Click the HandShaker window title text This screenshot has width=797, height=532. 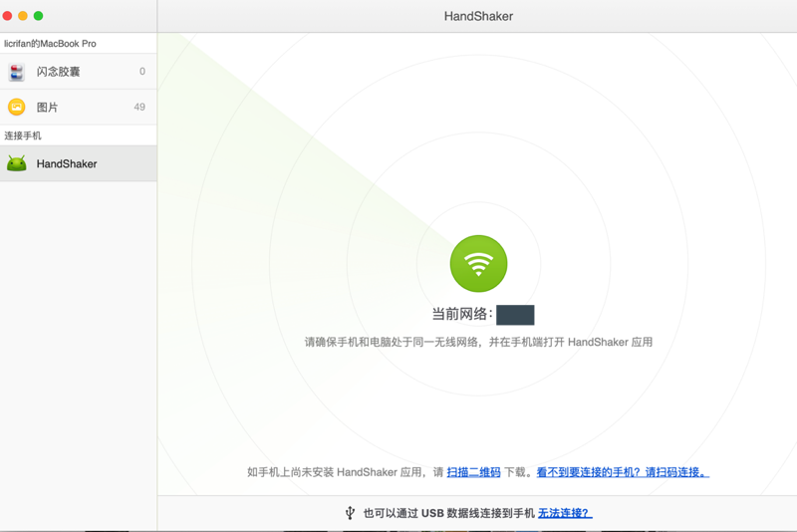[x=478, y=16]
